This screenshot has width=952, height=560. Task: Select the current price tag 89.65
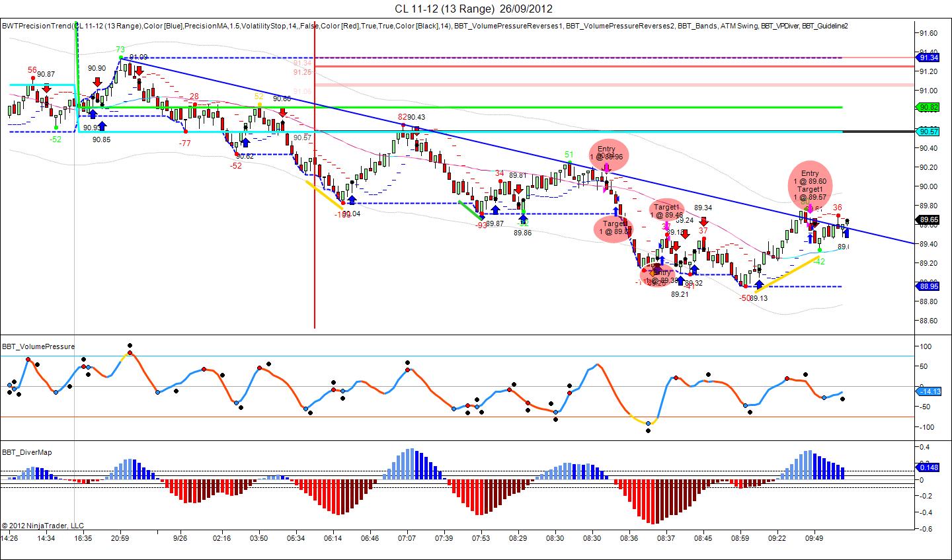coord(928,220)
